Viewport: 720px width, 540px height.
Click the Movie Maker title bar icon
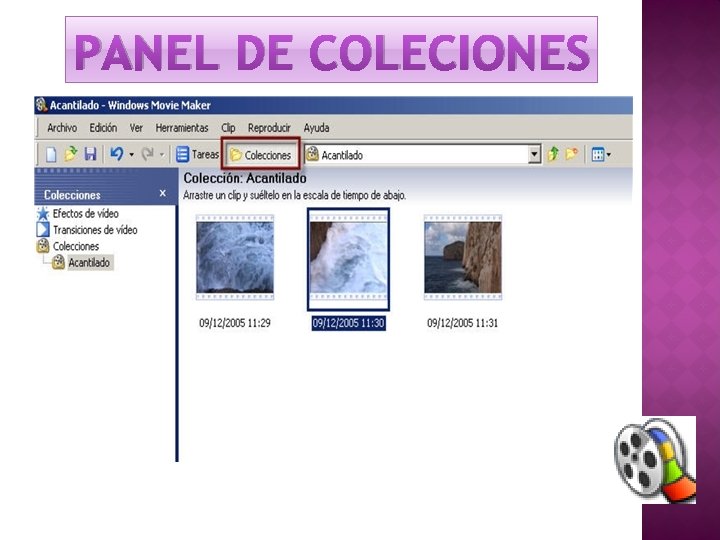point(42,105)
